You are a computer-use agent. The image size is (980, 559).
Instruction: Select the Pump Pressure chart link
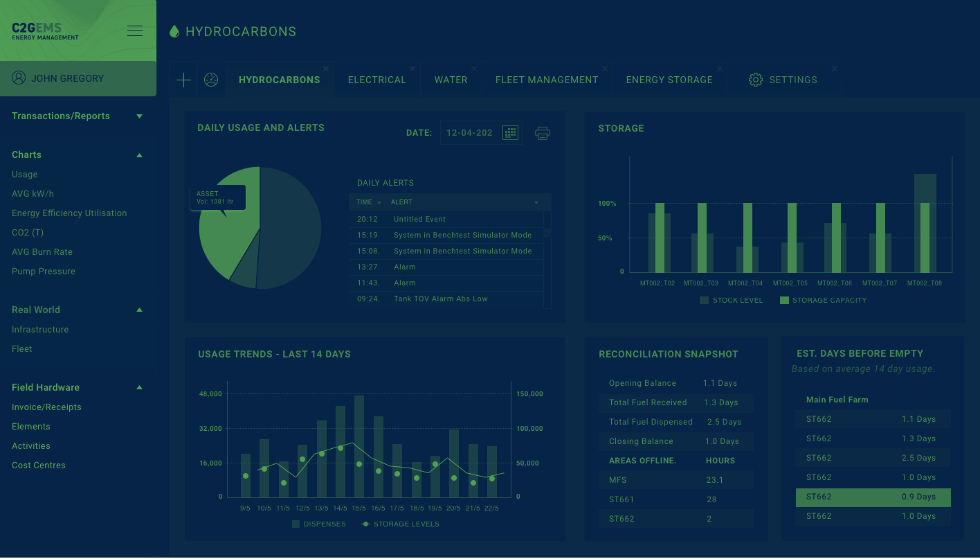(x=44, y=272)
